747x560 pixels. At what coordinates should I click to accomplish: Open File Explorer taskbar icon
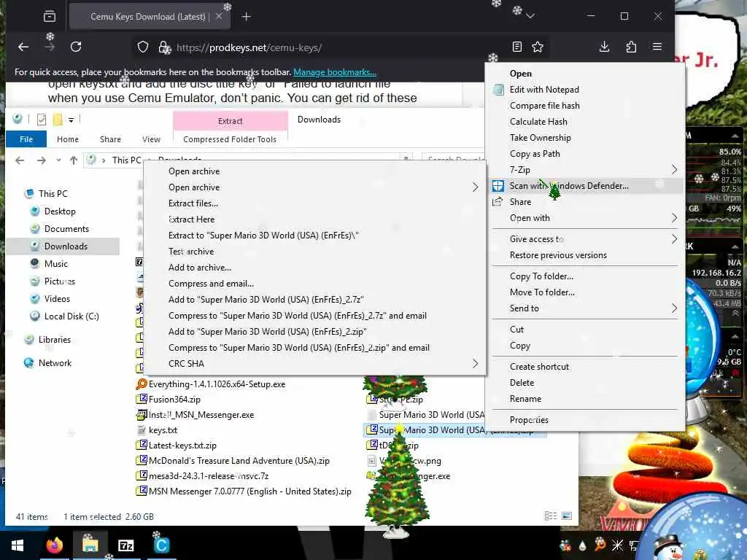(x=90, y=545)
